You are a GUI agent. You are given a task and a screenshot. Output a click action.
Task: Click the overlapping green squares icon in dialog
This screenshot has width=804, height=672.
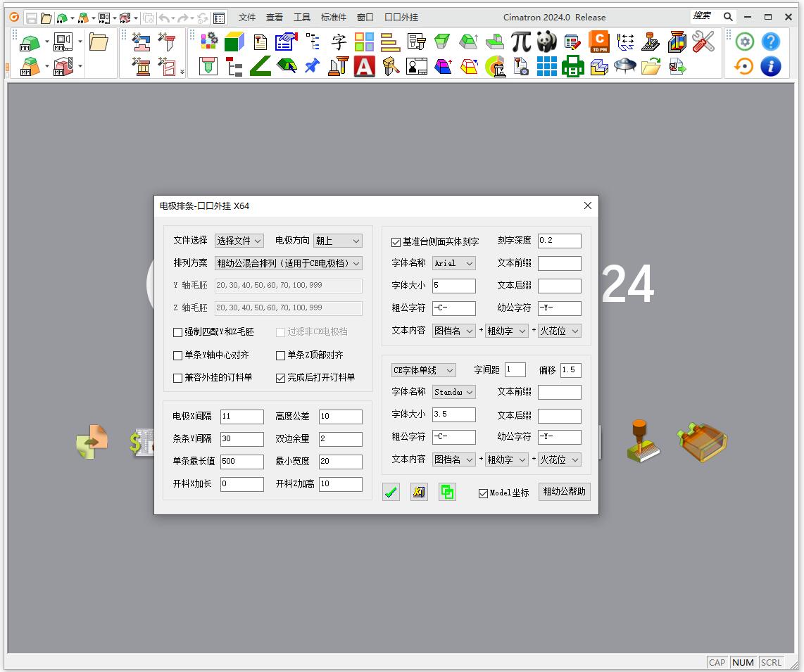click(447, 493)
